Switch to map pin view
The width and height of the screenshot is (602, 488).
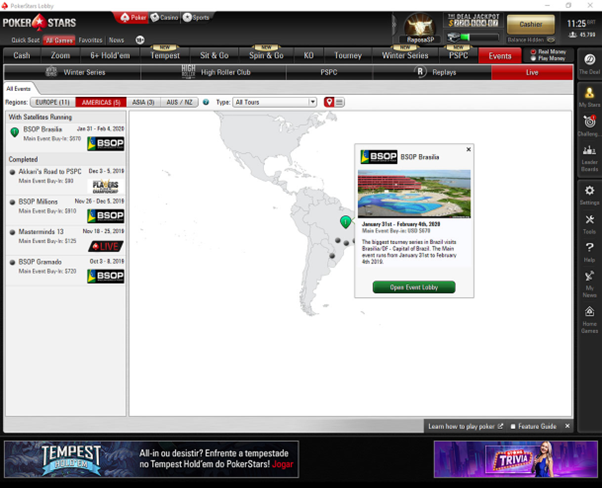pos(329,102)
